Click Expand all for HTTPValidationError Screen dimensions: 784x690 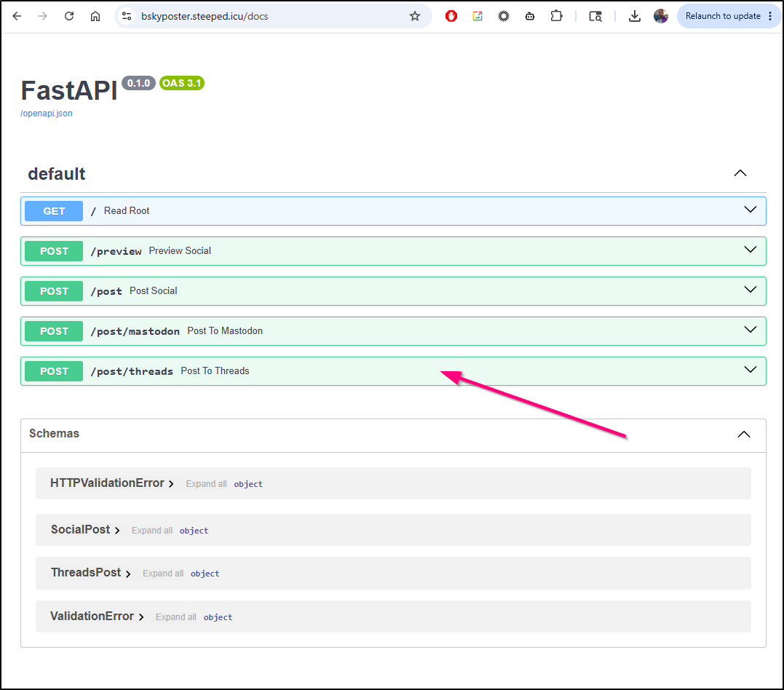tap(206, 483)
